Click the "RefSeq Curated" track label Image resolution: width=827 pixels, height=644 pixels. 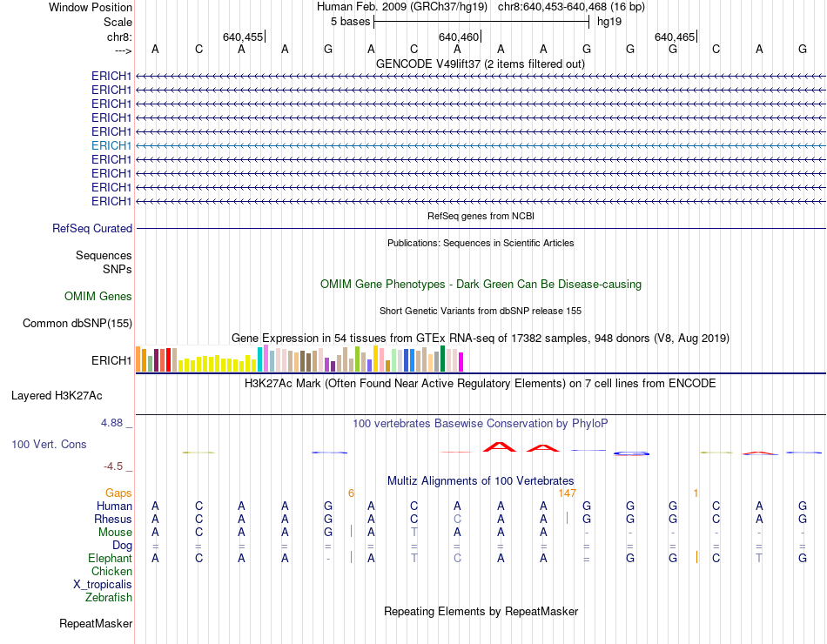[92, 228]
